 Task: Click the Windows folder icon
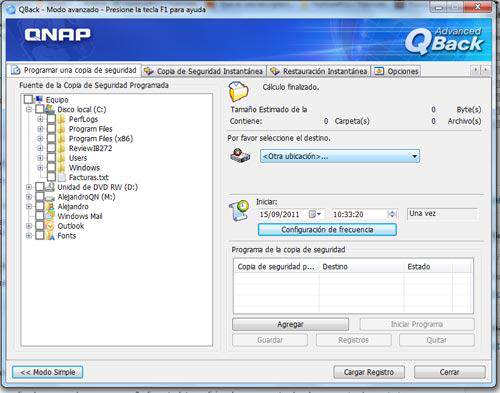[61, 167]
